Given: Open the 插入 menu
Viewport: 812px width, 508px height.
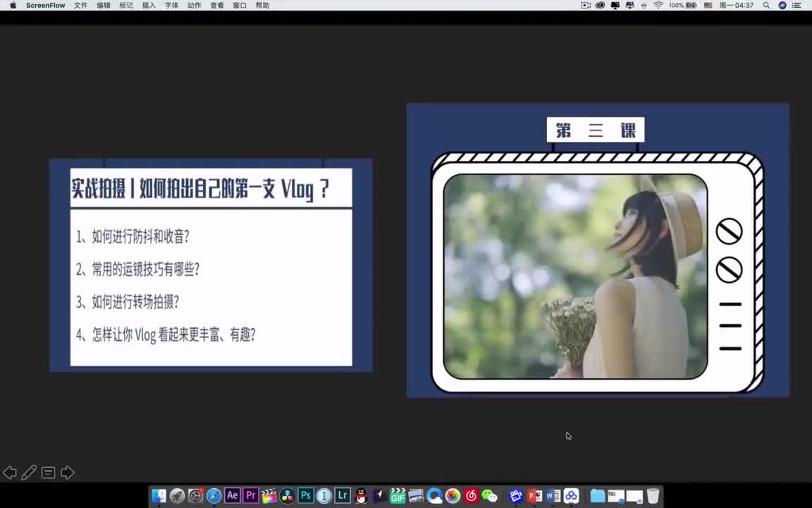Looking at the screenshot, I should (x=149, y=5).
